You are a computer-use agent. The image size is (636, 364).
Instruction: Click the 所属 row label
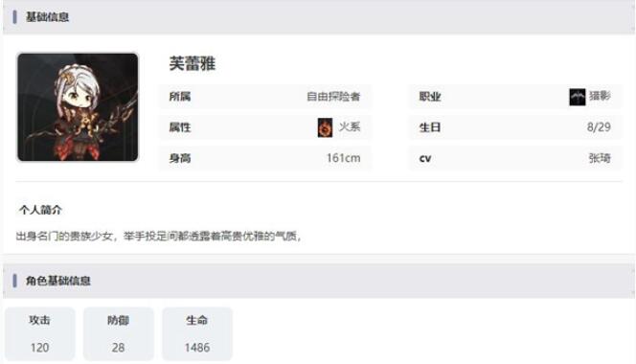(x=180, y=97)
